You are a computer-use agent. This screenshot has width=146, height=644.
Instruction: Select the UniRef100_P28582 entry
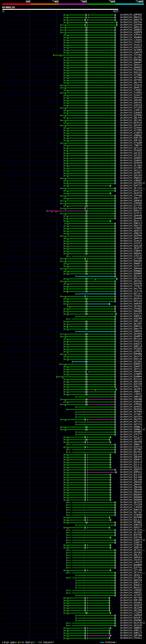click(131, 93)
